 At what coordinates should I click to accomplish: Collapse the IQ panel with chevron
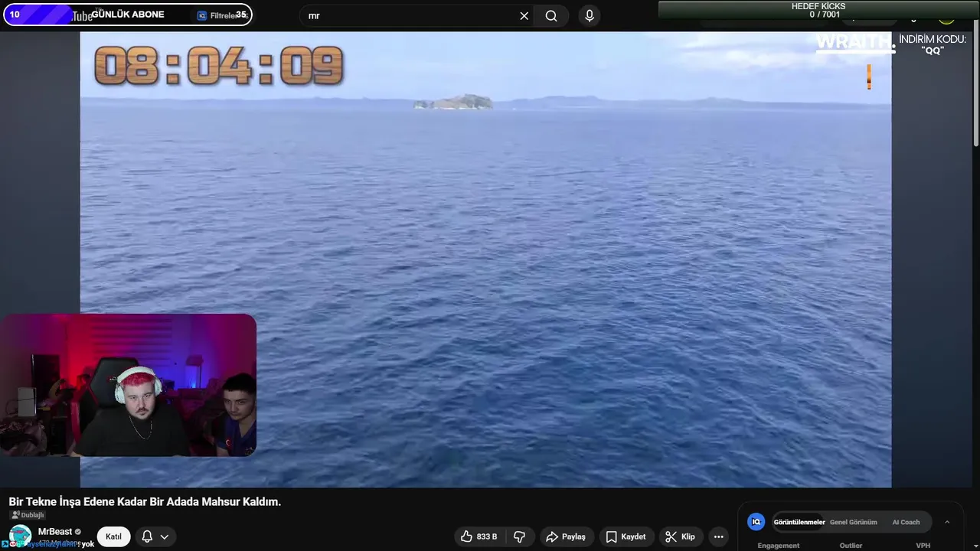pyautogui.click(x=947, y=522)
